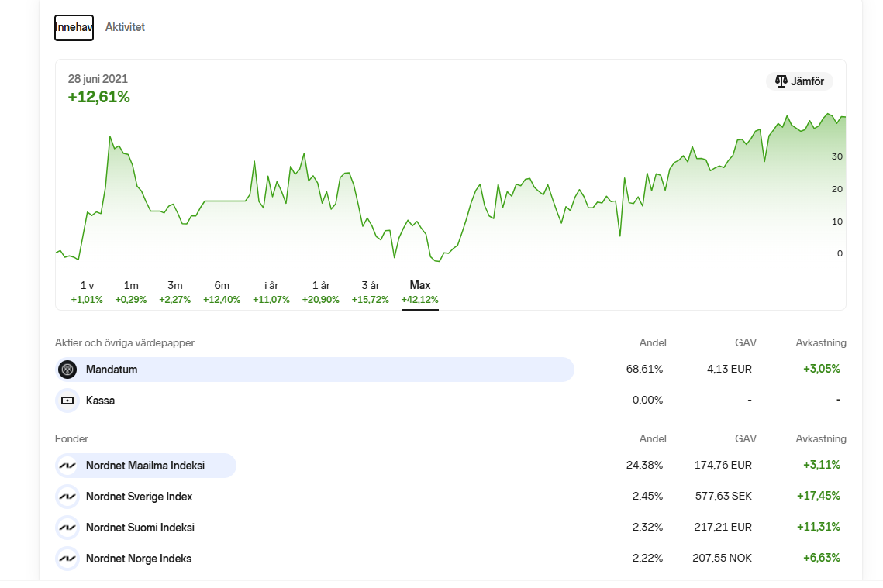Screen dimensions: 883x588
Task: Click the Avkastning column header under Fonder
Action: tap(820, 438)
